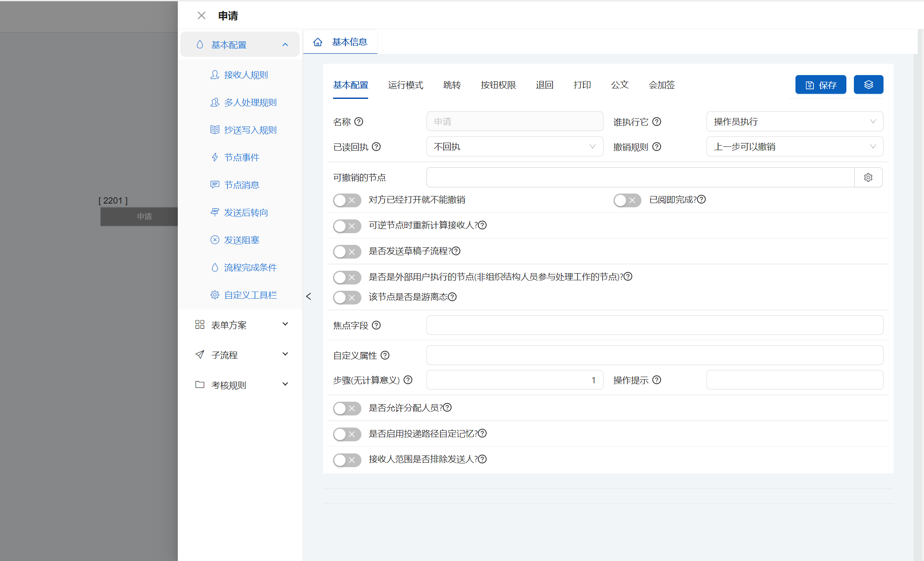Collapse the sidebar with the left arrow
Screen dimensions: 924x561
(x=309, y=296)
